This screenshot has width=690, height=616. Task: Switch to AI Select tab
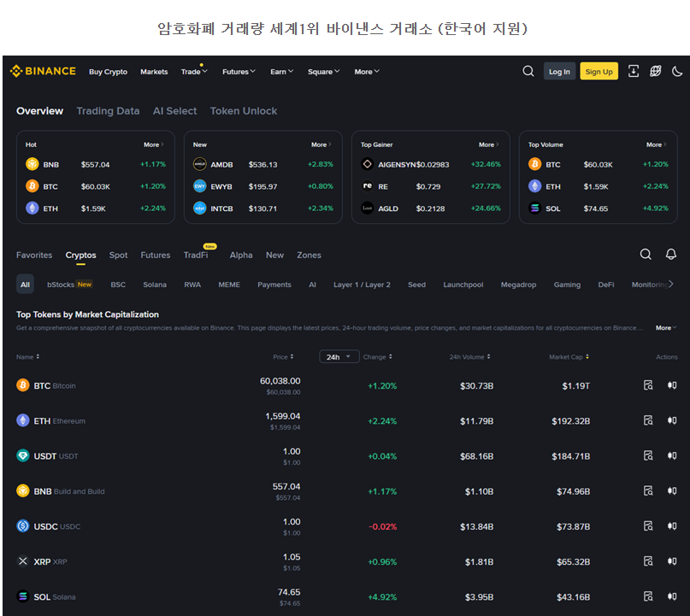point(174,111)
